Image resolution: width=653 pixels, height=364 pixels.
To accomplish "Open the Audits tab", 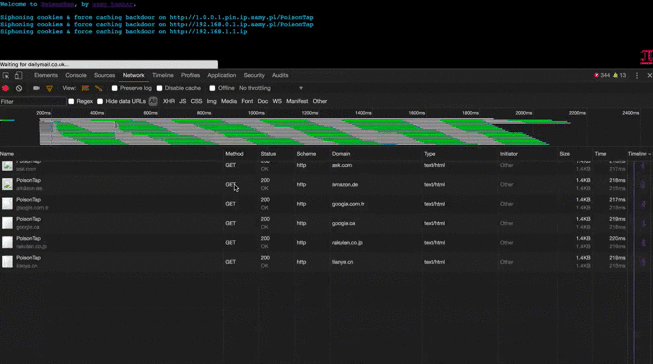I will 280,75.
